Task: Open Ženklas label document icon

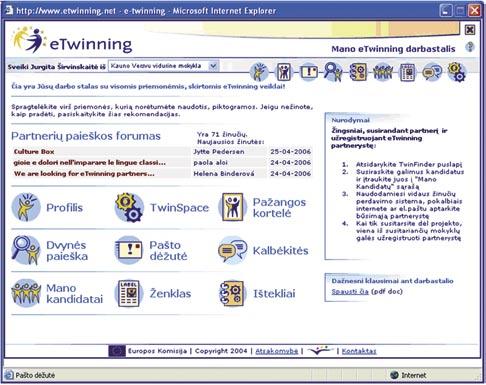Action: pyautogui.click(x=129, y=293)
